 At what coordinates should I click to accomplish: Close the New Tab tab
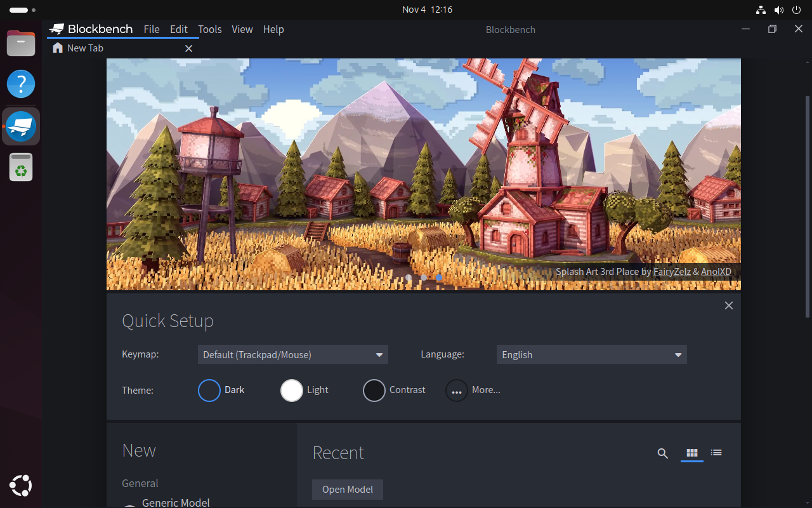(188, 48)
